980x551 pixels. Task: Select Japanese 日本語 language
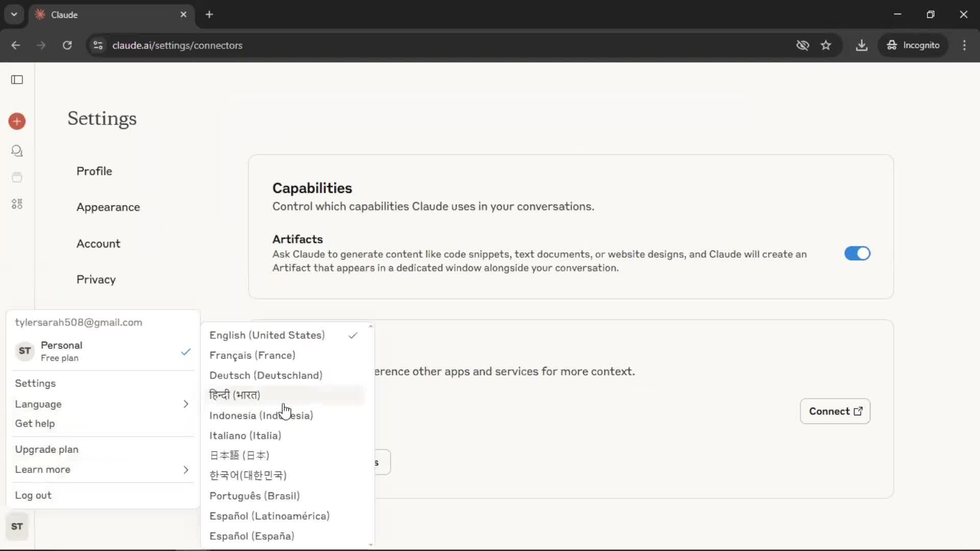[285, 456]
